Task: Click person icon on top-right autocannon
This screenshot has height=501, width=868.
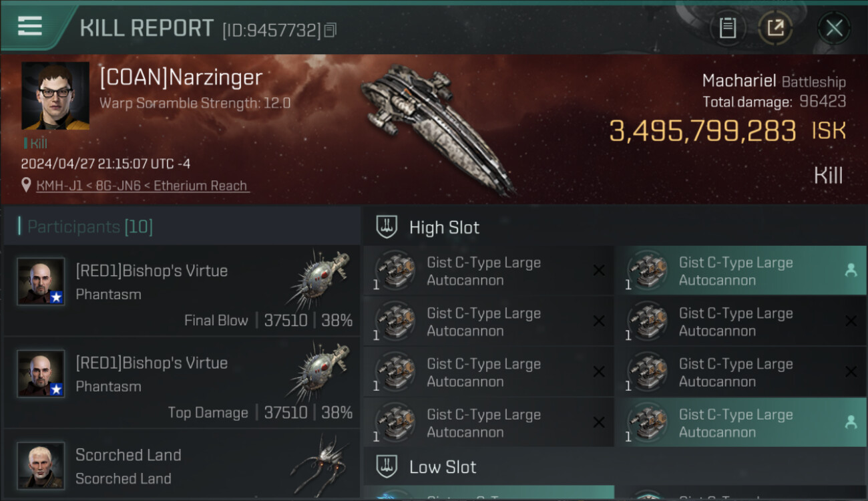Action: point(851,271)
